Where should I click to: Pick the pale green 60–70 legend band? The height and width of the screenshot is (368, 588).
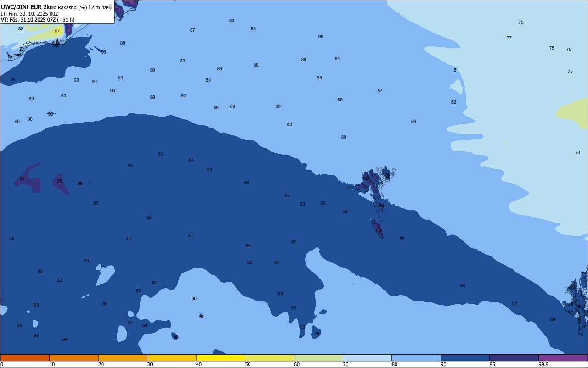coord(318,357)
